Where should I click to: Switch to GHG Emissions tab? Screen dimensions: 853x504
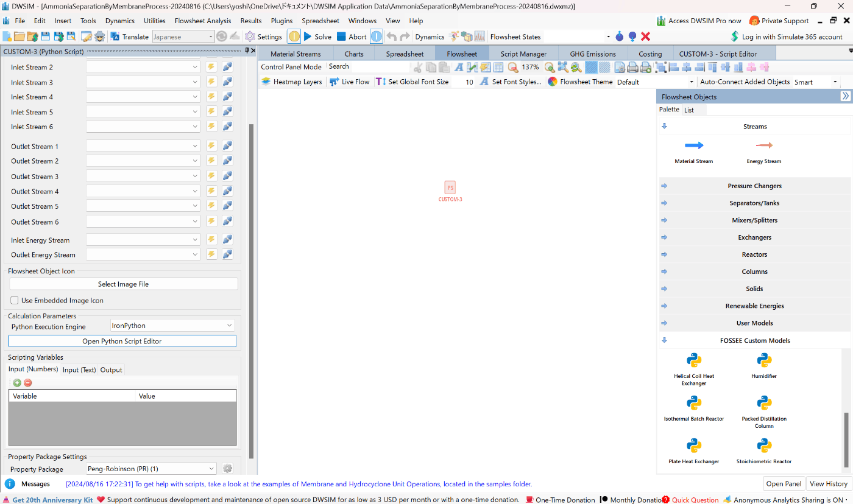coord(593,54)
